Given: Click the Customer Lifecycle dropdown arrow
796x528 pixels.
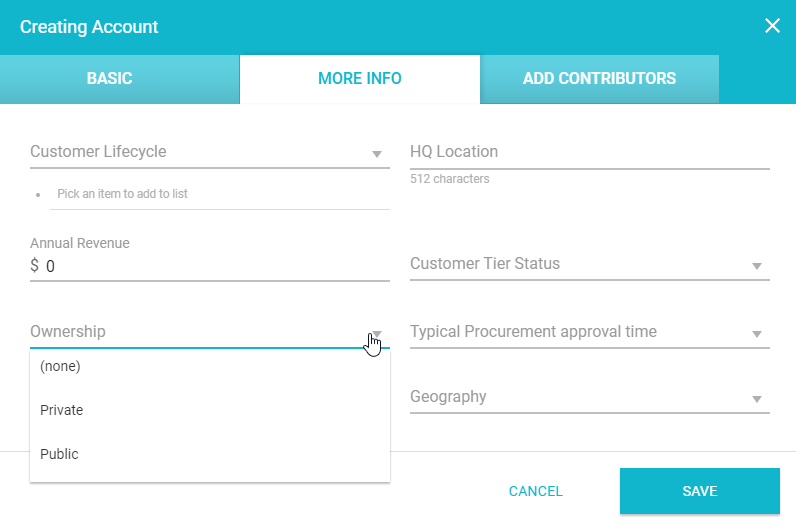Looking at the screenshot, I should [377, 154].
